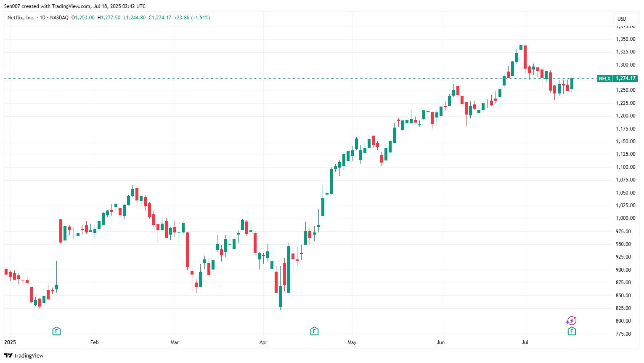
Task: Click the 775.00 price axis label
Action: [x=623, y=334]
